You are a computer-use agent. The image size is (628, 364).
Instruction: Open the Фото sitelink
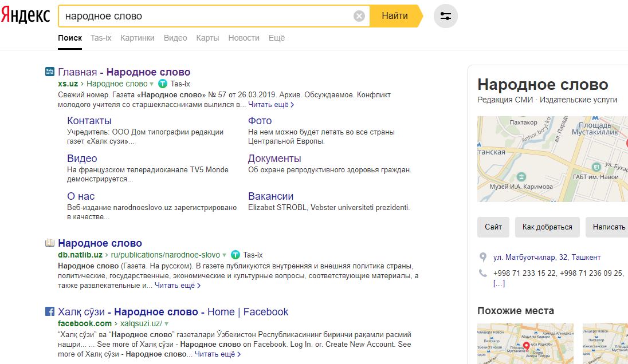(x=260, y=121)
